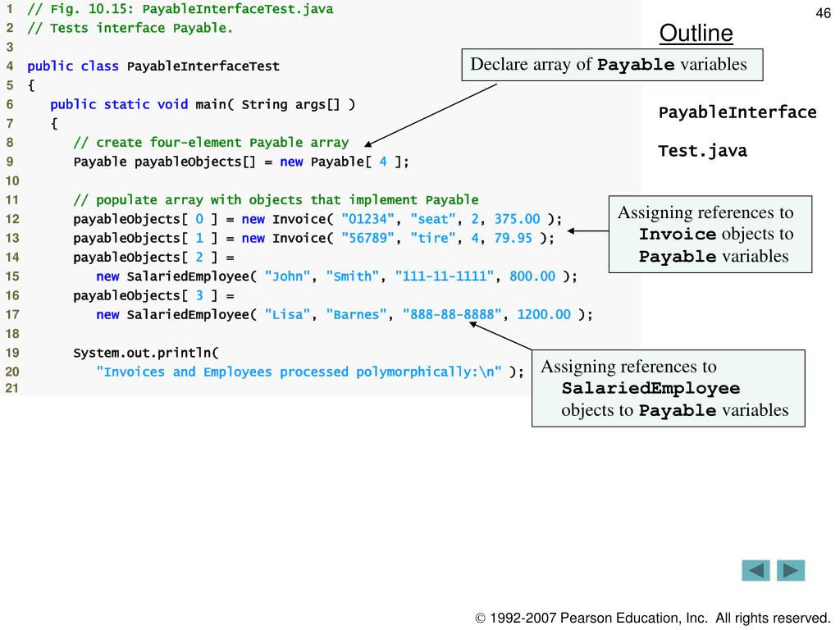Click the "Invoices and Employees processed polymorphically" string
840x630 pixels.
click(x=299, y=372)
